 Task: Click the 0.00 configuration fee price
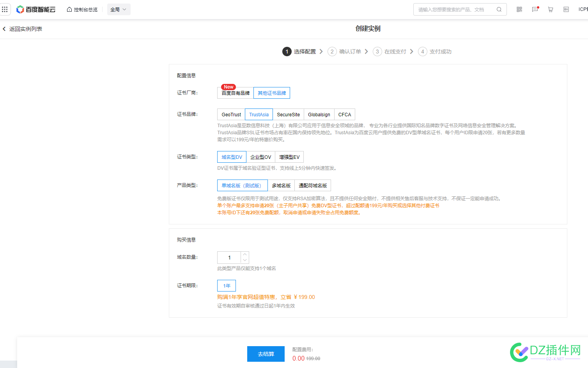[298, 358]
